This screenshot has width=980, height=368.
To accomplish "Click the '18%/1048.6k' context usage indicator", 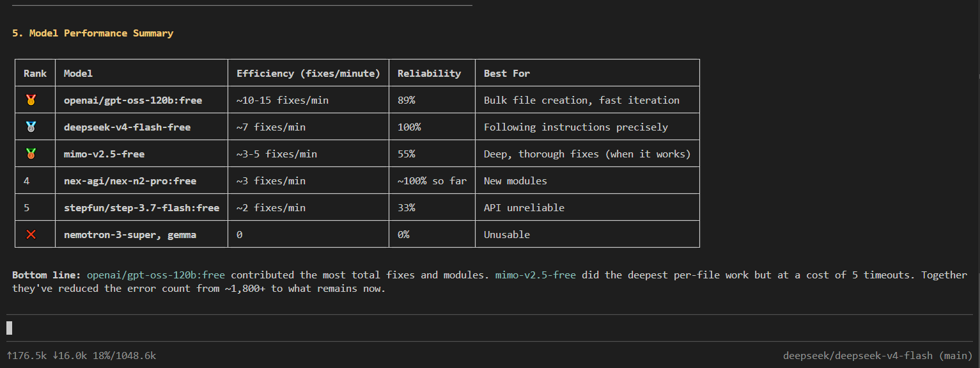I will pos(125,355).
